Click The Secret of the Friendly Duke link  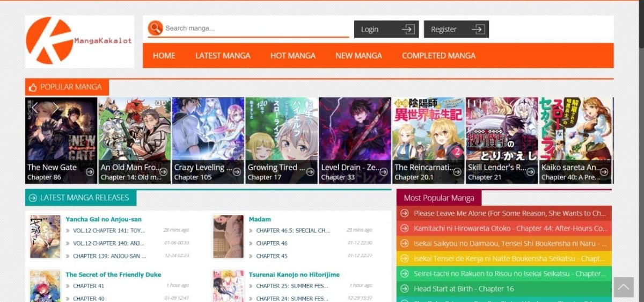coord(113,275)
